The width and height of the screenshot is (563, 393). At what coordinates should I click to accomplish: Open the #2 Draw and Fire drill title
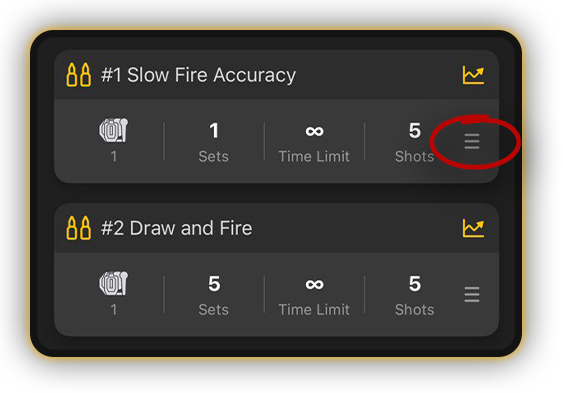(177, 228)
